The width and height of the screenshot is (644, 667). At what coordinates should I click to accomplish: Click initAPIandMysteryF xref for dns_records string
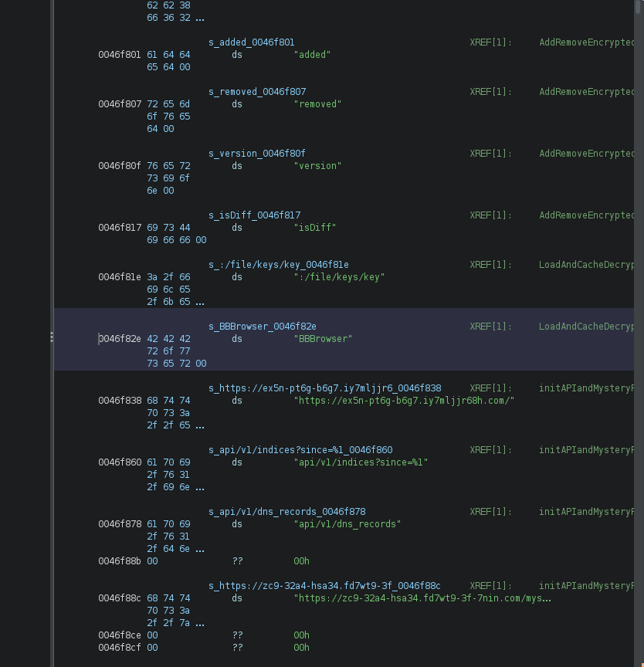pyautogui.click(x=585, y=511)
